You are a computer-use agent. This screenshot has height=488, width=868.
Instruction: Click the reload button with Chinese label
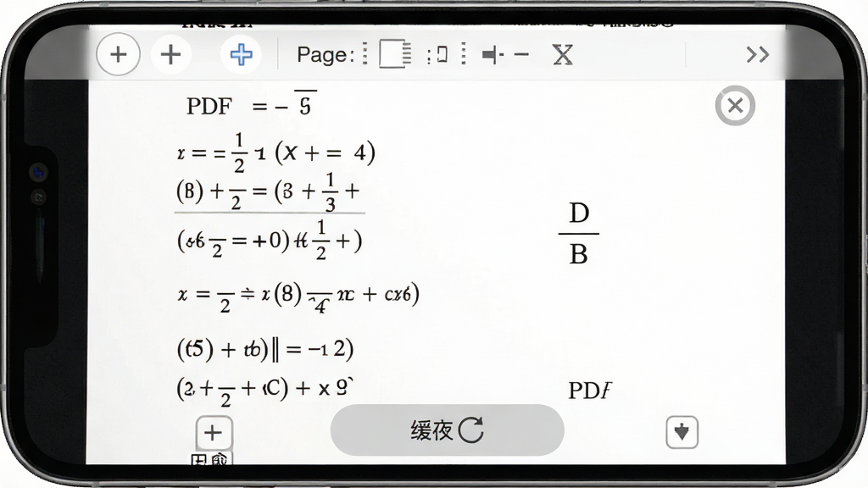point(448,430)
